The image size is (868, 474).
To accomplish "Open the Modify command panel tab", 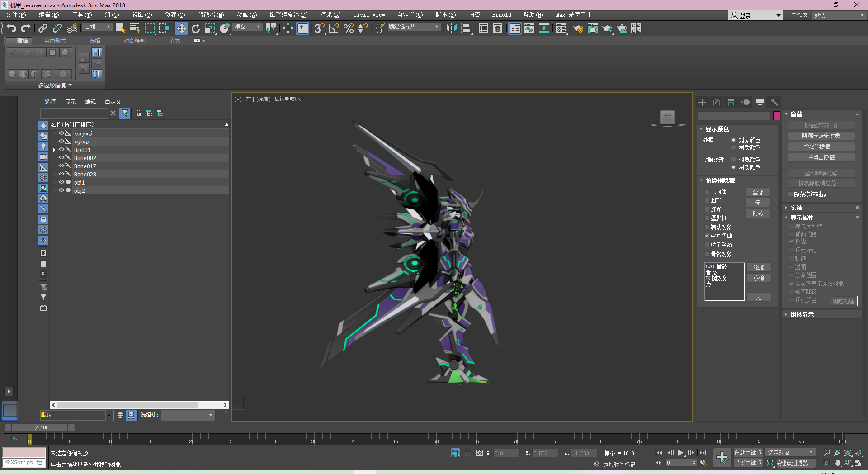I will [x=717, y=102].
